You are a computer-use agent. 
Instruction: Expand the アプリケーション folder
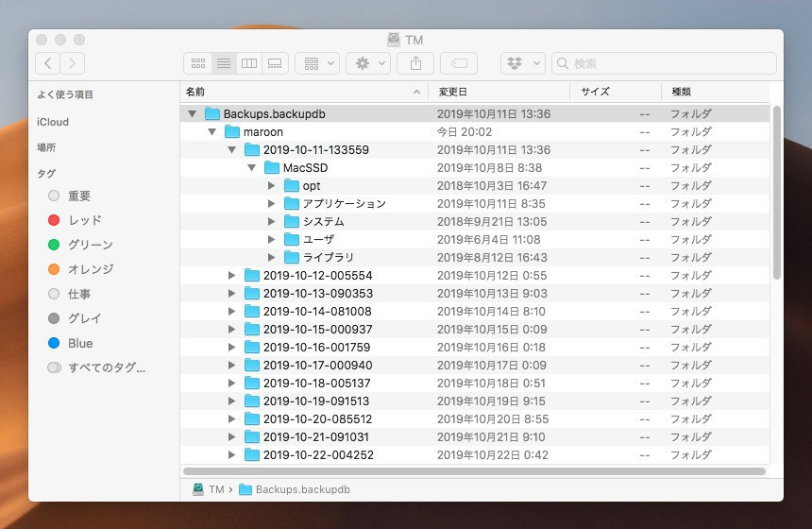coord(272,203)
